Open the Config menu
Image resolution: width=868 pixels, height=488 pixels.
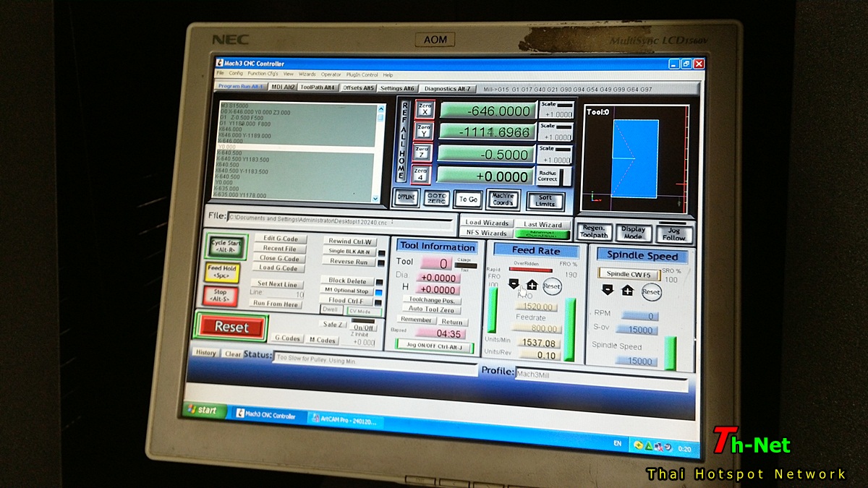(236, 74)
